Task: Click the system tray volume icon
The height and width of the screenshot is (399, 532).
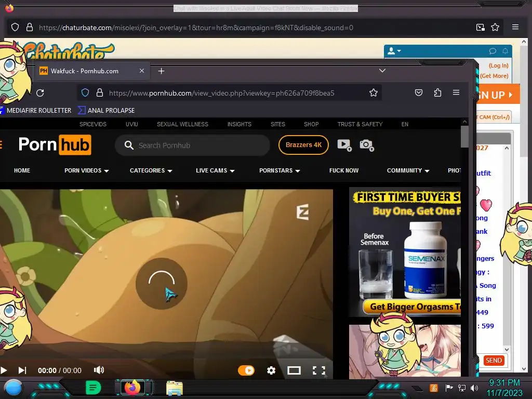Action: click(474, 388)
